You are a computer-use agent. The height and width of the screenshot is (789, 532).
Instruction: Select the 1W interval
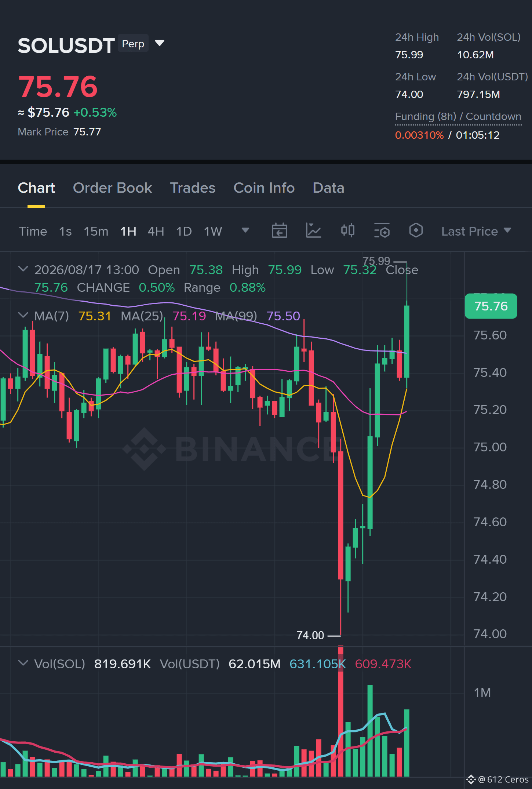tap(213, 231)
